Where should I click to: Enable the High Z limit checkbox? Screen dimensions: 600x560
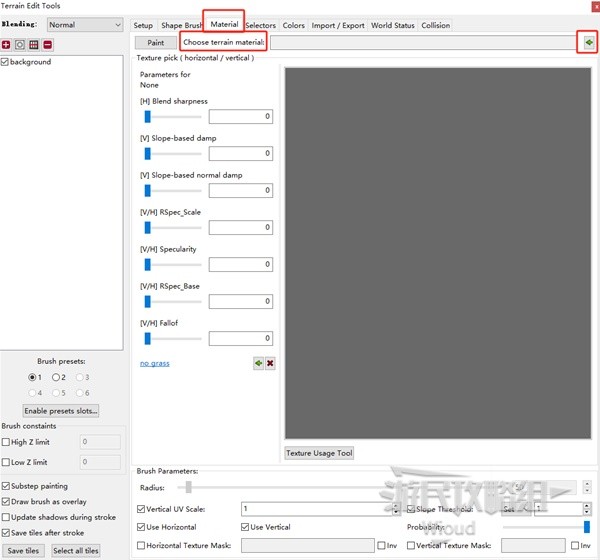[x=7, y=442]
